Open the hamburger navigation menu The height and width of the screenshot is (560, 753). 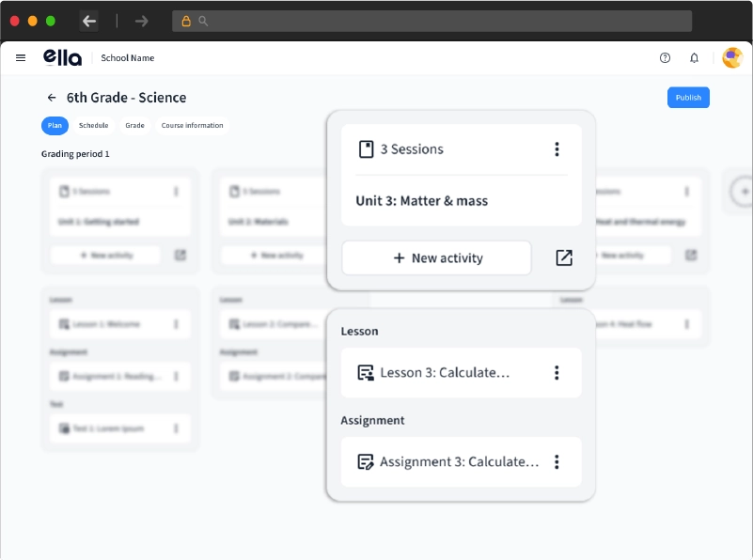21,58
